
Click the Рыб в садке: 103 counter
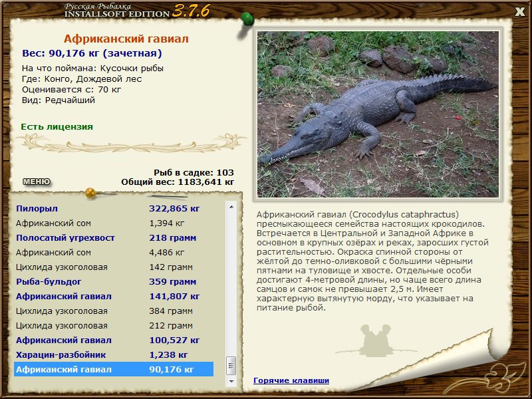(194, 172)
